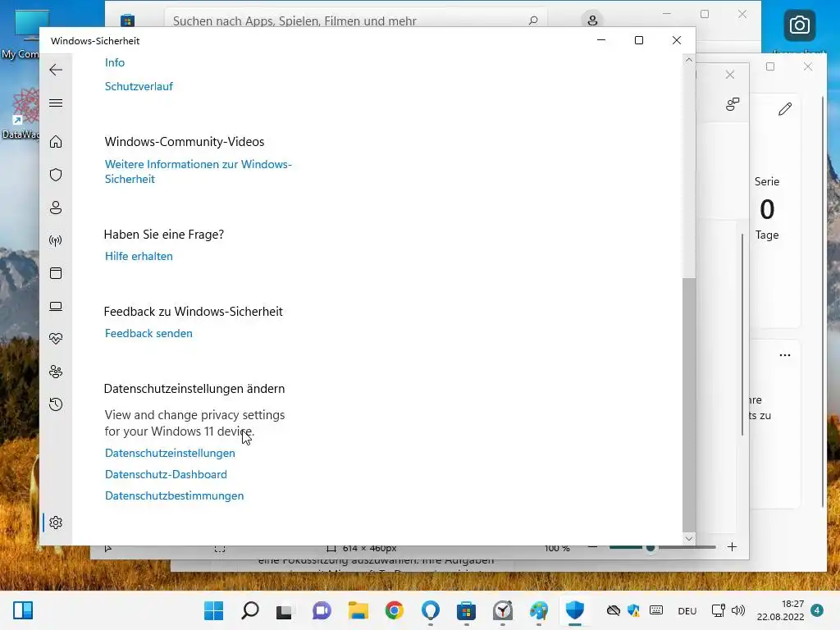The width and height of the screenshot is (840, 630).
Task: Open Virus & threat protection shield icon
Action: point(56,175)
